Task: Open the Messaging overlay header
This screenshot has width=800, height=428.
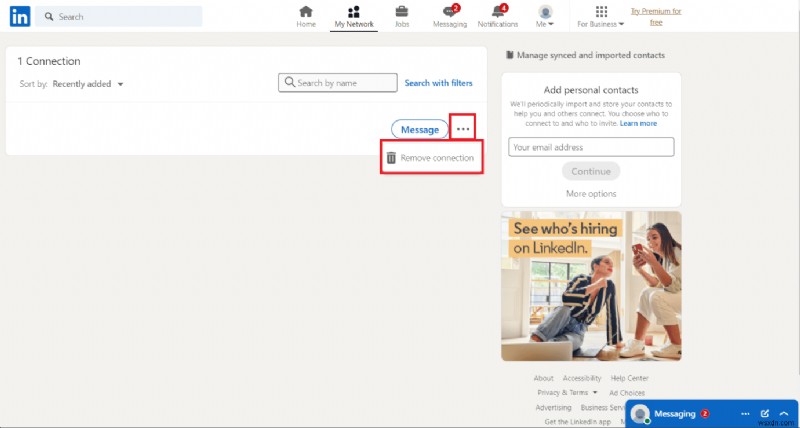Action: [x=712, y=414]
